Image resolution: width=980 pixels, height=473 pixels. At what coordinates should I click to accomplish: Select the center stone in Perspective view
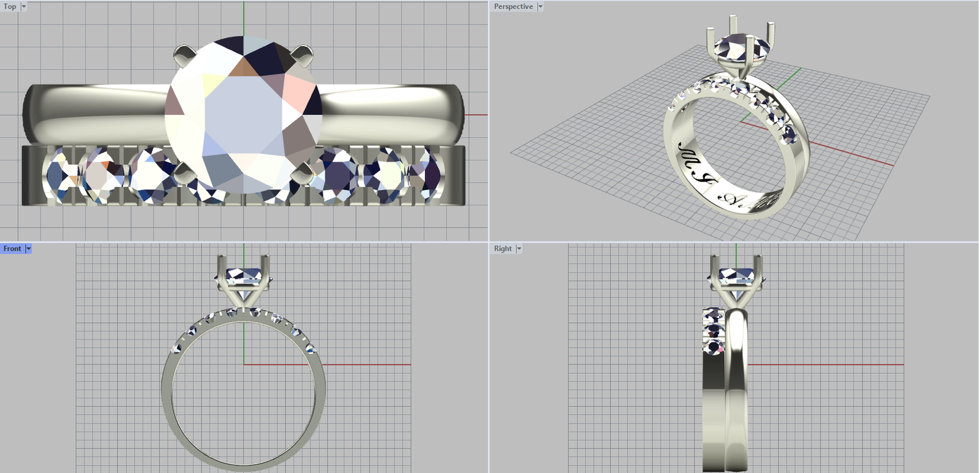pyautogui.click(x=738, y=48)
